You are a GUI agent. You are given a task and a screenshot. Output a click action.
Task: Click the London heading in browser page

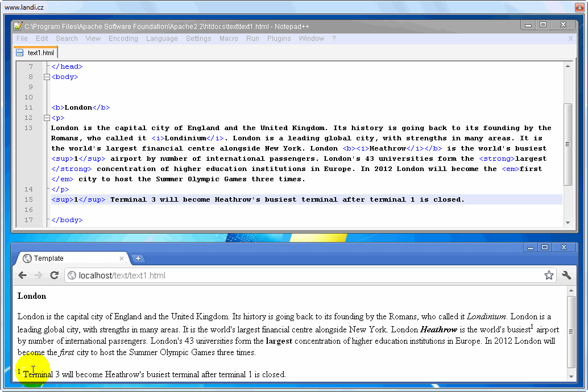click(x=32, y=296)
